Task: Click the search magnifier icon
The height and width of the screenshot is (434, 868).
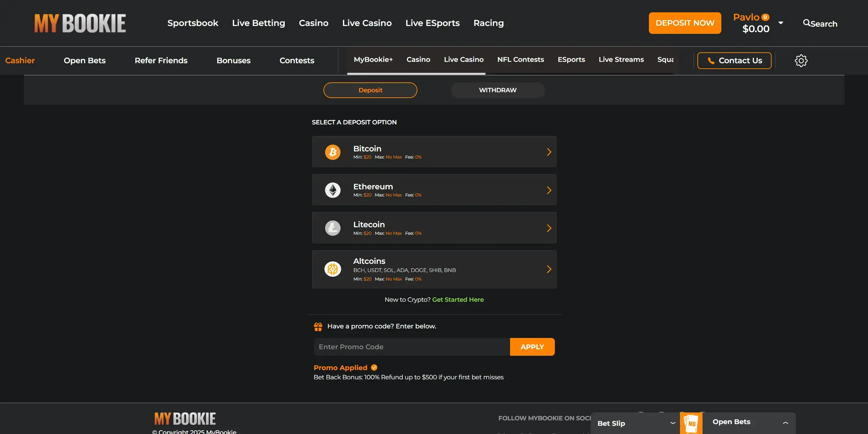Action: pyautogui.click(x=806, y=23)
